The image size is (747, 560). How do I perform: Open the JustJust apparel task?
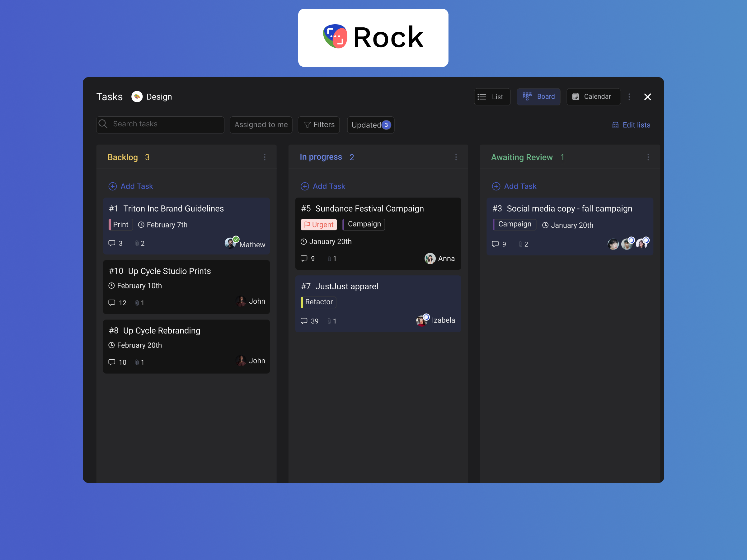[x=378, y=303]
